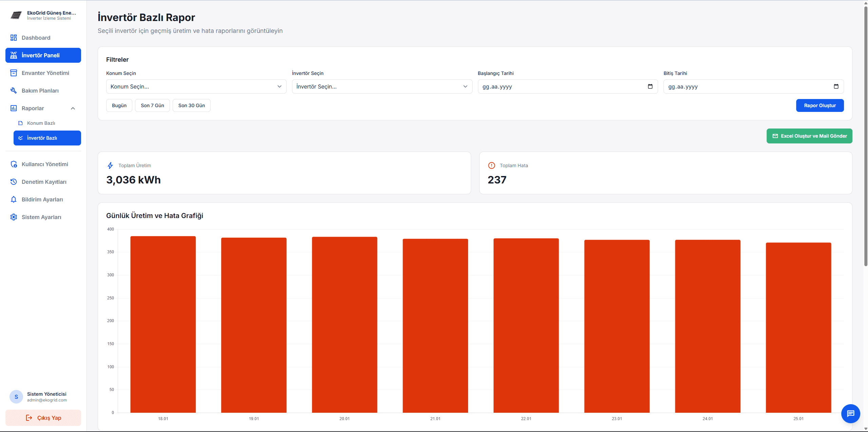Click the Denetim Kayıtları history icon
868x432 pixels.
(14, 182)
